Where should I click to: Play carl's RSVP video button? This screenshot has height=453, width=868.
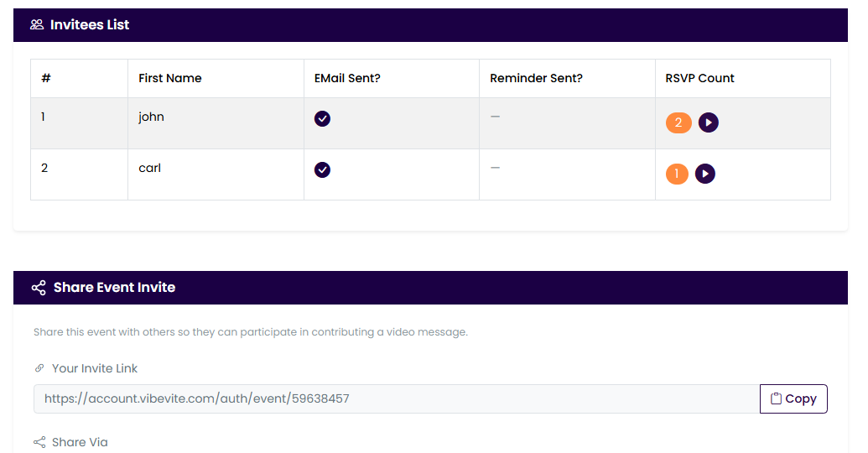705,174
